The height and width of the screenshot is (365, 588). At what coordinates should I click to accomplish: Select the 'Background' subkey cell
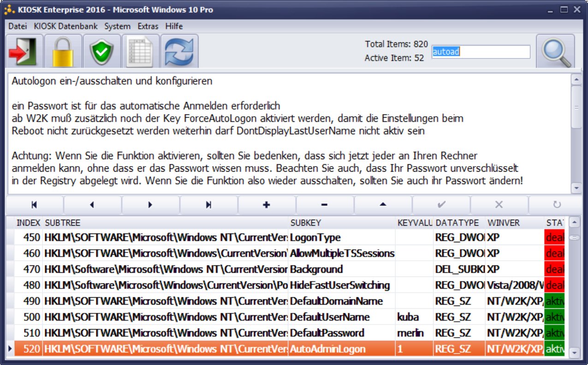(342, 269)
